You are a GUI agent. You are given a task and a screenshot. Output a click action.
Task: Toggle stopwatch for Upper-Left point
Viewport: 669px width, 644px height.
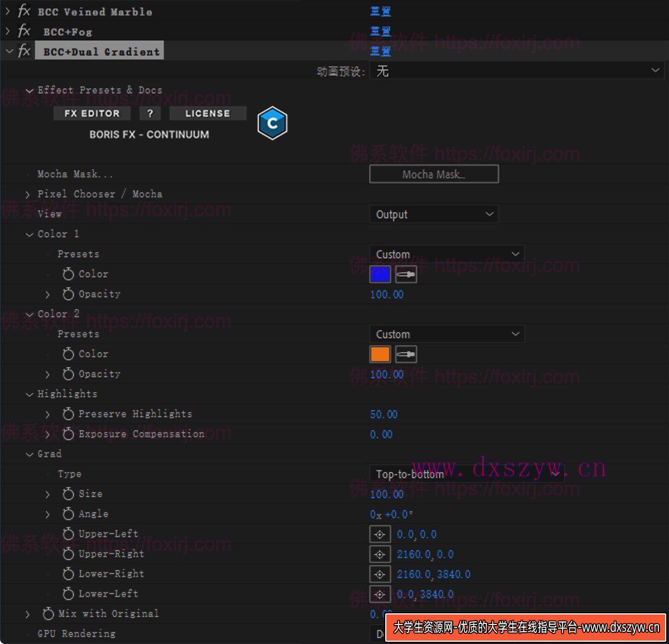tap(68, 534)
